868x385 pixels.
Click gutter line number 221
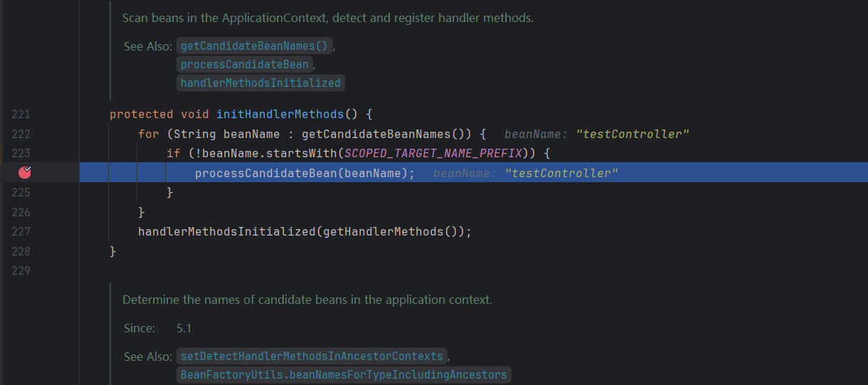(x=21, y=114)
